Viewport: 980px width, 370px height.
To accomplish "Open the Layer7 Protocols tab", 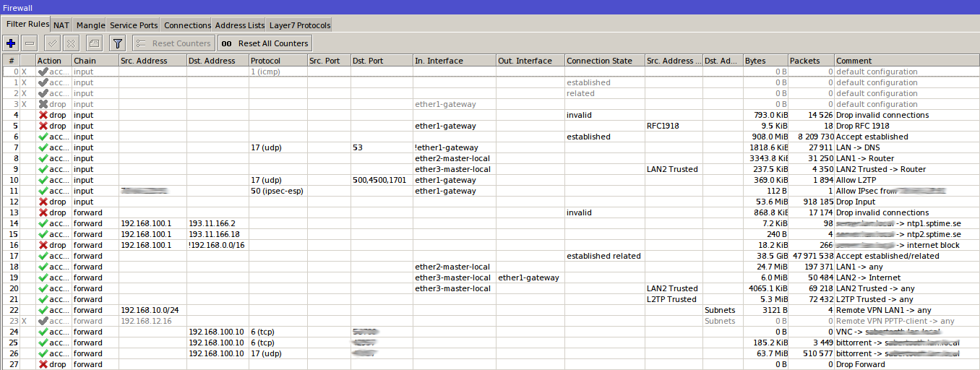I will coord(300,25).
